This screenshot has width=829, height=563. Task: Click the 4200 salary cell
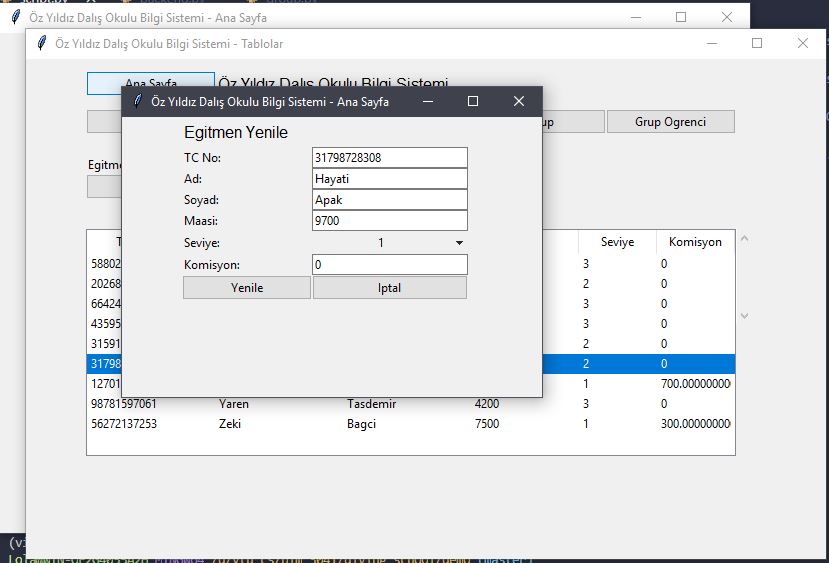[x=487, y=404]
